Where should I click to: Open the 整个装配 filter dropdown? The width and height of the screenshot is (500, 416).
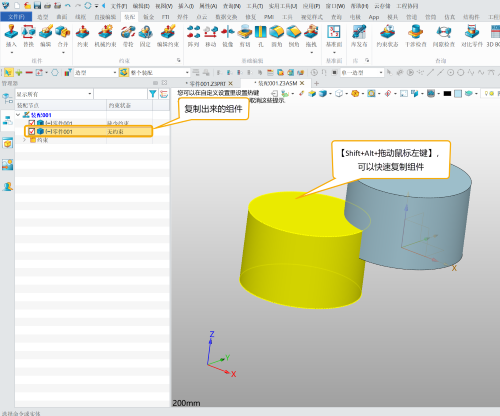coord(159,72)
